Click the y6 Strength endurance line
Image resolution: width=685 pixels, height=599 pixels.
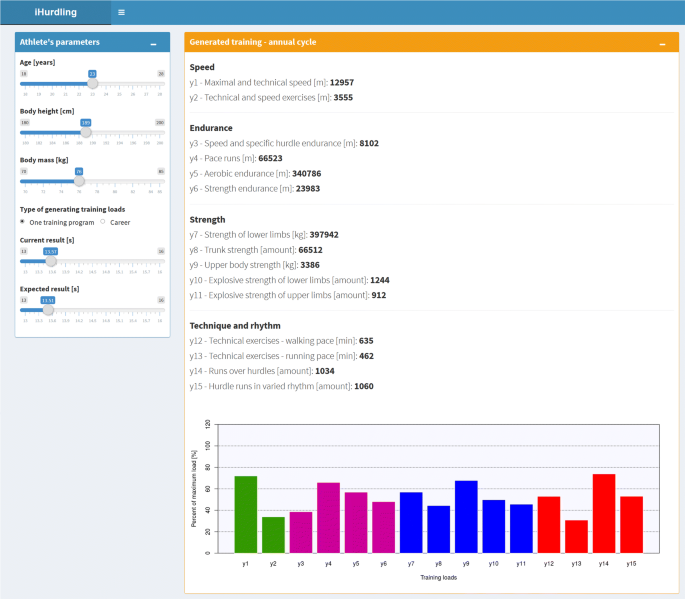click(255, 189)
